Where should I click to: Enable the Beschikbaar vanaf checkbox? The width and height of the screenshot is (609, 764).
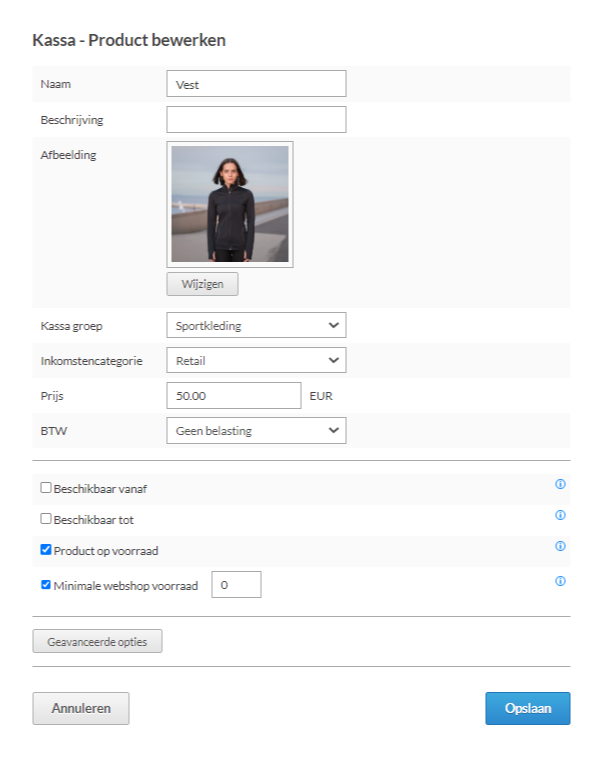click(46, 488)
